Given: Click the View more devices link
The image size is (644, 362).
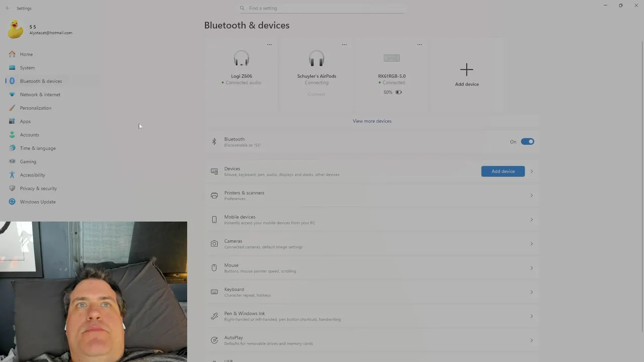Looking at the screenshot, I should (x=372, y=121).
